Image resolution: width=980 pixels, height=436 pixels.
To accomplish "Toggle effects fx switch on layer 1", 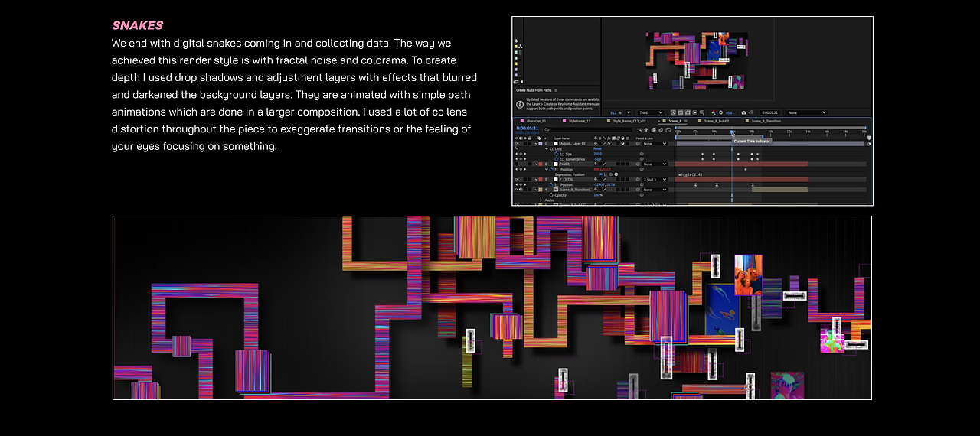I will [x=609, y=143].
